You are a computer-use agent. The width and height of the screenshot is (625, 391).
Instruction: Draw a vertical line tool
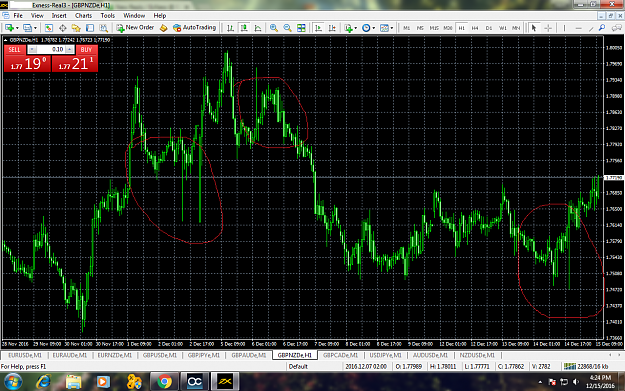564,28
